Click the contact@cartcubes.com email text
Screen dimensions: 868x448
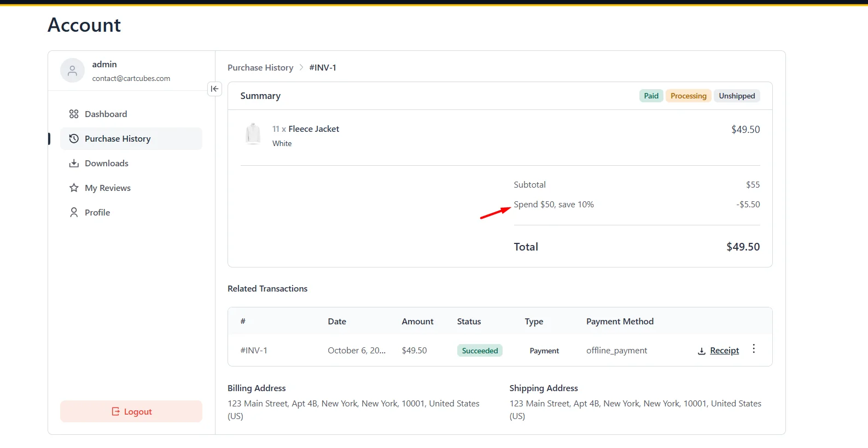tap(131, 78)
